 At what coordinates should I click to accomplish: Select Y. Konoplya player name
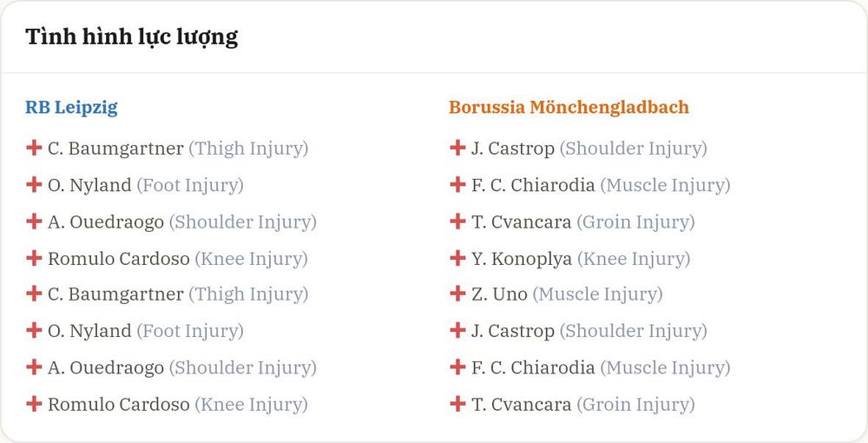pos(522,259)
